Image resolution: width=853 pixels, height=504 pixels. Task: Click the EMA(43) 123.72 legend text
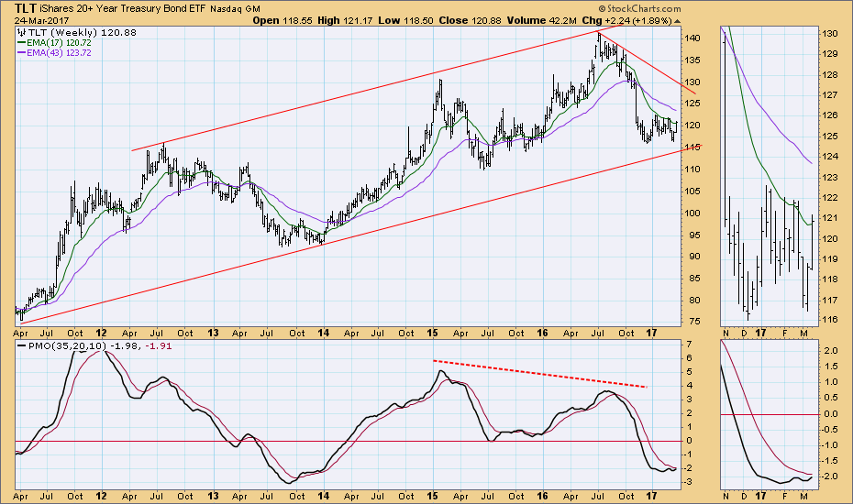pyautogui.click(x=59, y=53)
